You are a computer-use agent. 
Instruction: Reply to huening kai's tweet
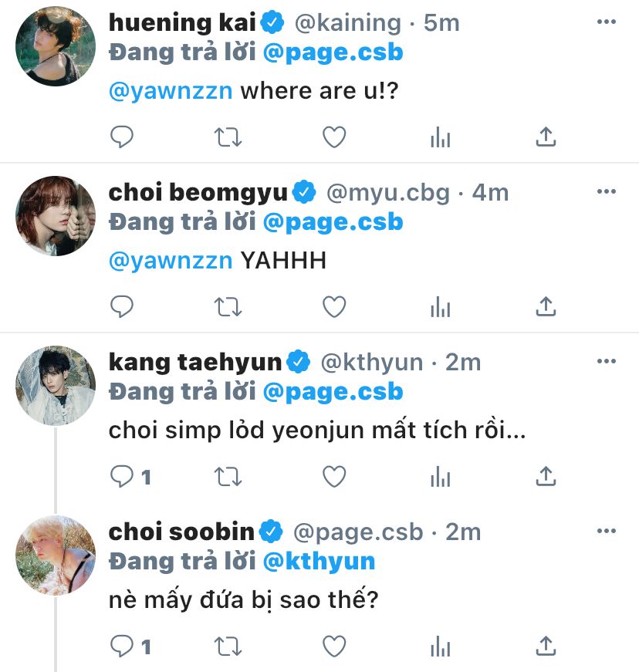point(123,137)
